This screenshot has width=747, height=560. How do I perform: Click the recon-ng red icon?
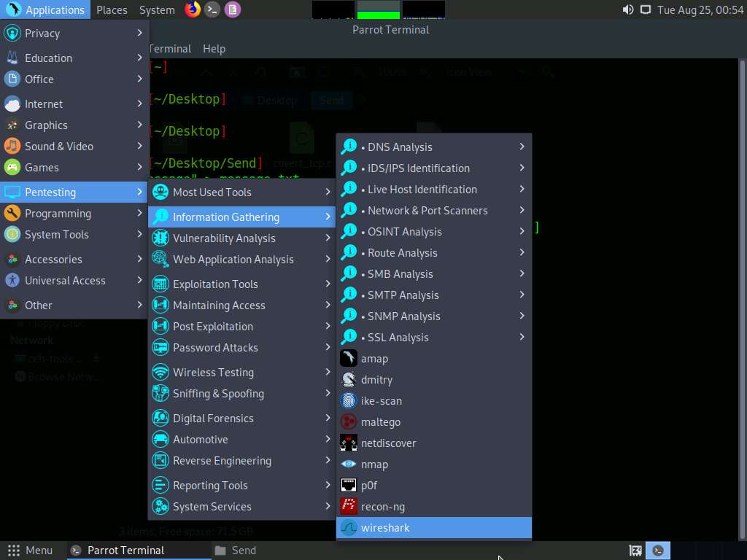[x=348, y=506]
